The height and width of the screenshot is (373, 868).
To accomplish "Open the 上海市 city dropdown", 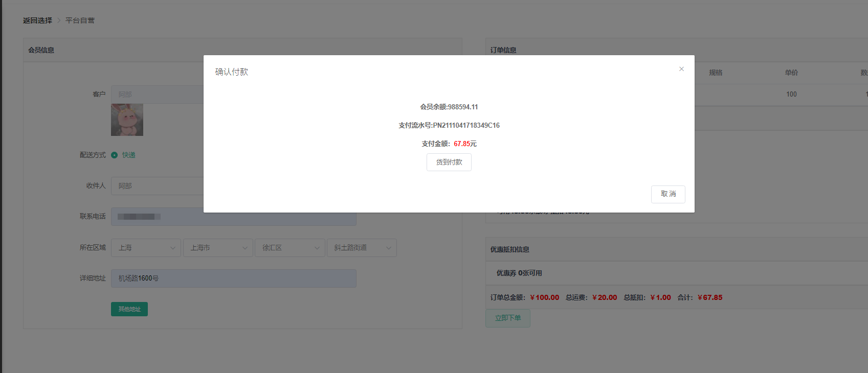I will point(218,248).
